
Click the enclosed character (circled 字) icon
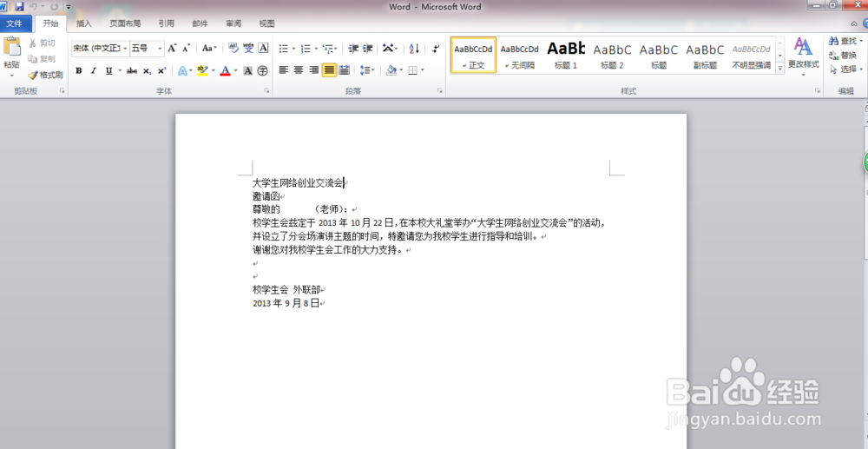click(262, 71)
